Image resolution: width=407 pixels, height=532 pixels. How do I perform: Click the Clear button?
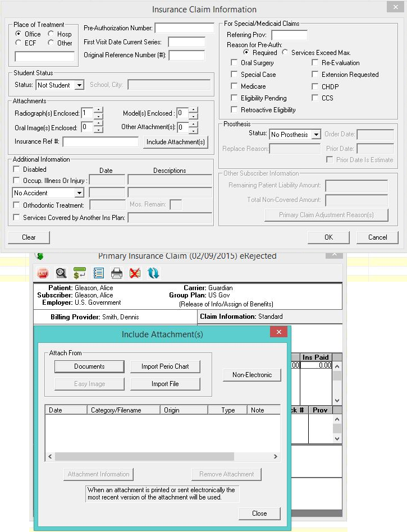[29, 237]
